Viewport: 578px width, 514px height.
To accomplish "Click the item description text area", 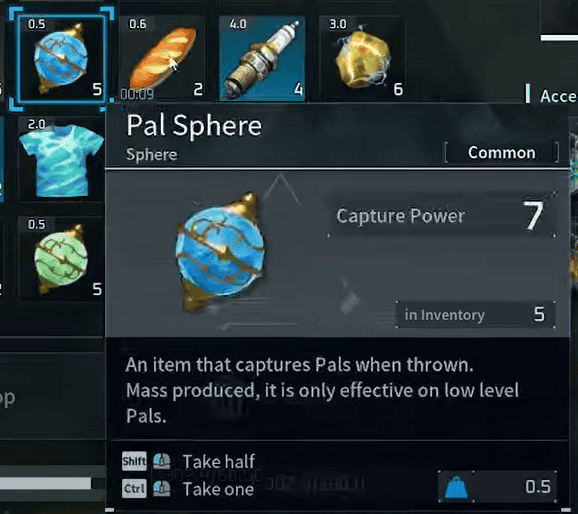I will [x=323, y=390].
